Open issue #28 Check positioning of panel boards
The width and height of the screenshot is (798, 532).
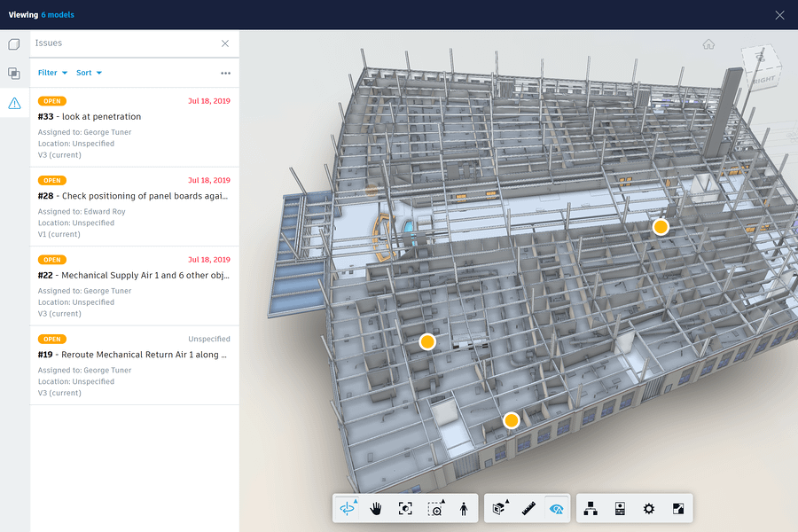(x=135, y=207)
